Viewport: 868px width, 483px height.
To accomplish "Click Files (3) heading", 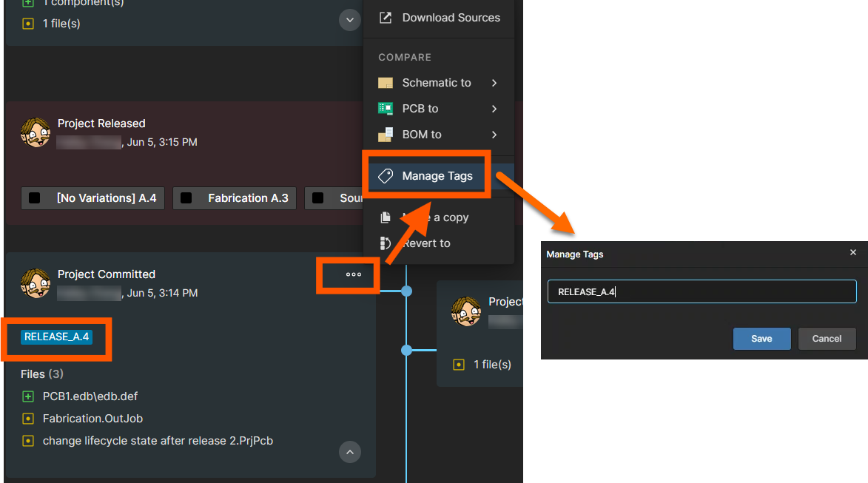I will 42,374.
